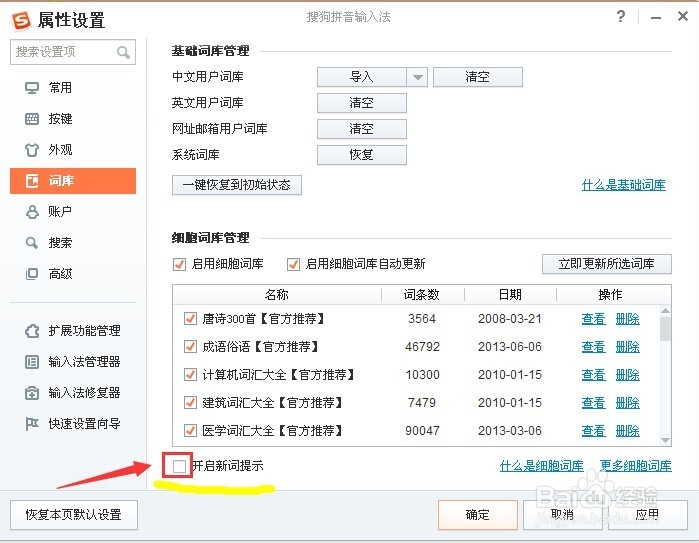Click 清空 for 中文用户词库
Screen dimensions: 699x543
click(x=477, y=77)
